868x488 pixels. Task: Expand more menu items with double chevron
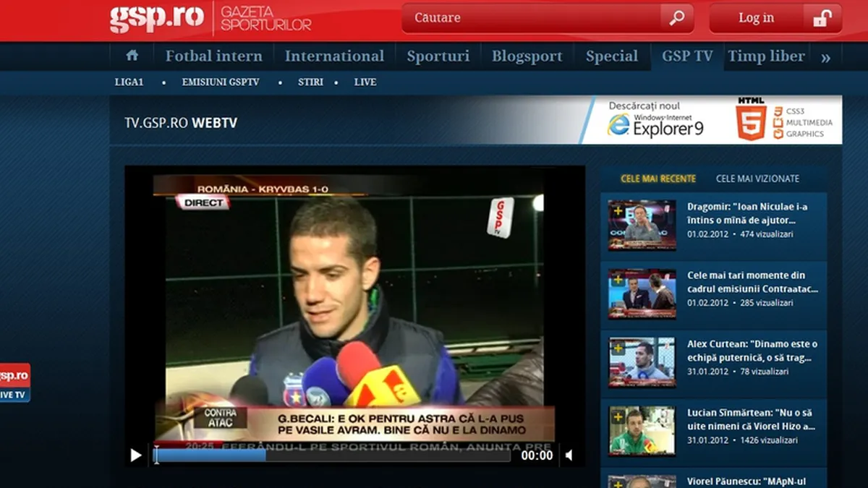(x=825, y=57)
